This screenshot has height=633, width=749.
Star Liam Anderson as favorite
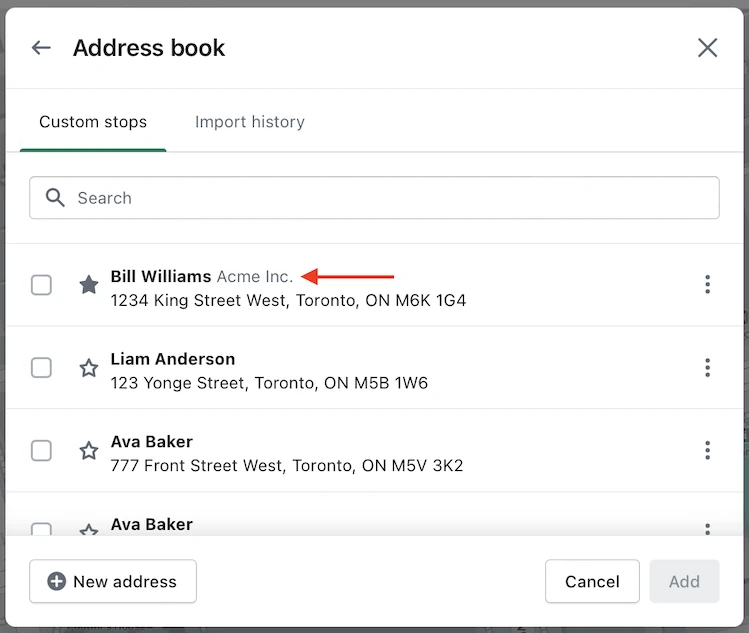point(89,368)
